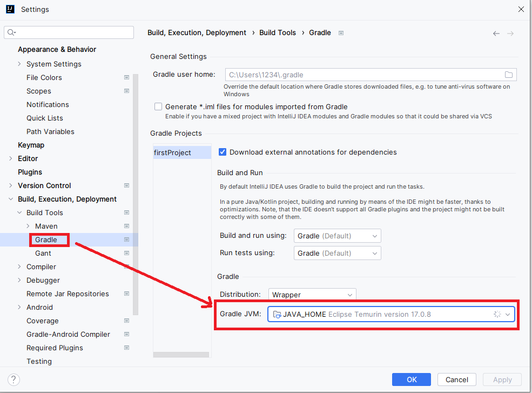Viewport: 532px width, 393px height.
Task: Click the project-settings icon beside Gant
Action: 126,253
